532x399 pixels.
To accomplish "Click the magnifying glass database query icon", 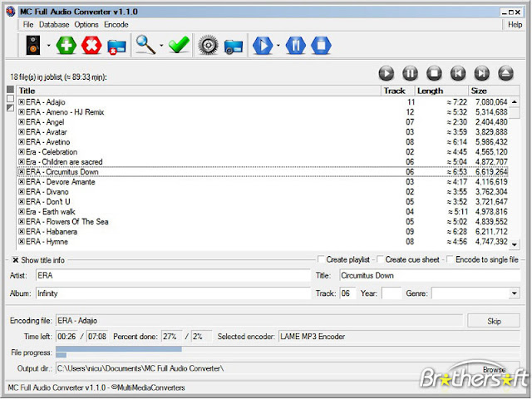I will pyautogui.click(x=145, y=45).
